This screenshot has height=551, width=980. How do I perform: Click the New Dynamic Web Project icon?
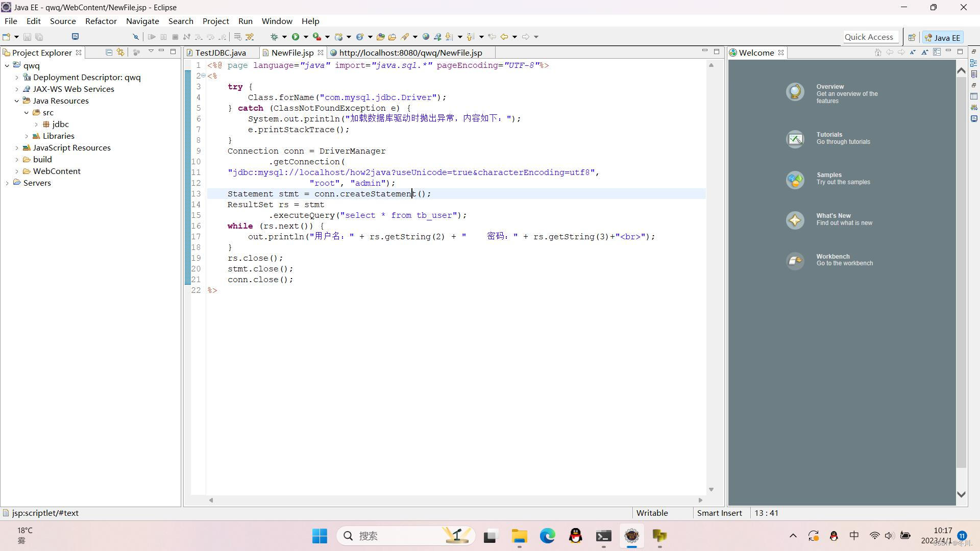(338, 37)
